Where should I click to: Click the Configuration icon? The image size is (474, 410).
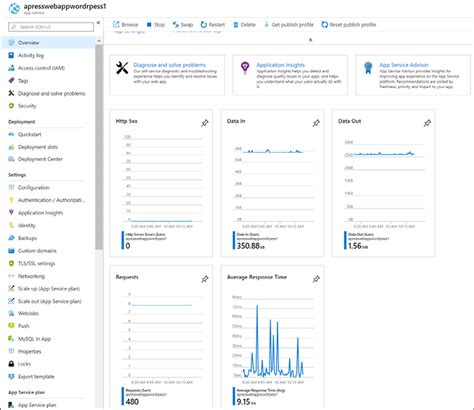point(11,187)
